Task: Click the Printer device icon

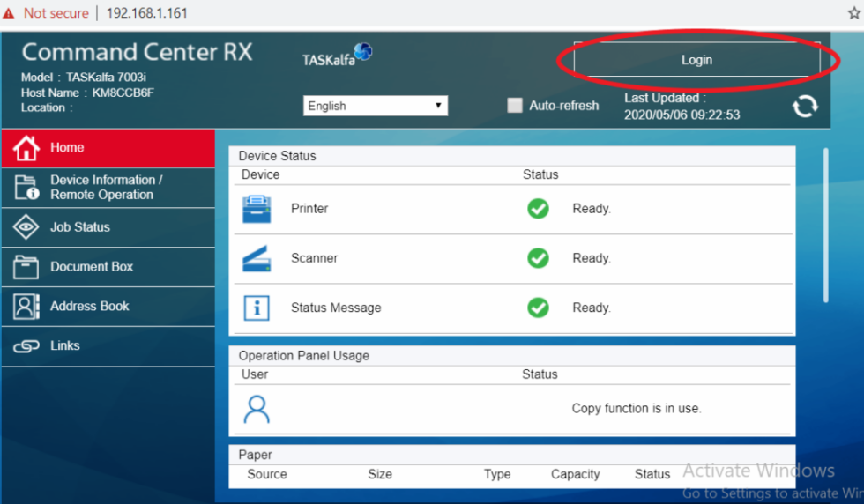Action: pyautogui.click(x=257, y=209)
